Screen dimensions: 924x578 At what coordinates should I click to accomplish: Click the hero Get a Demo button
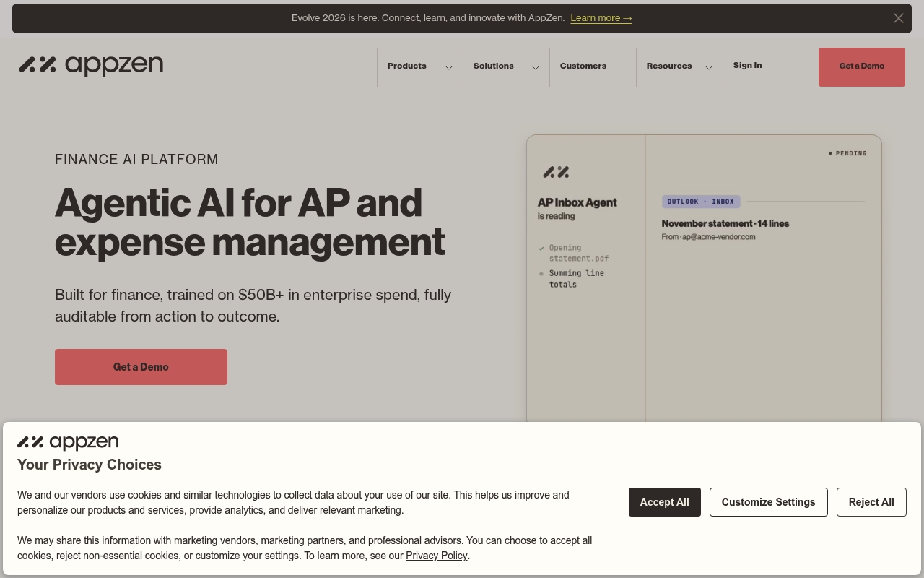pos(141,367)
